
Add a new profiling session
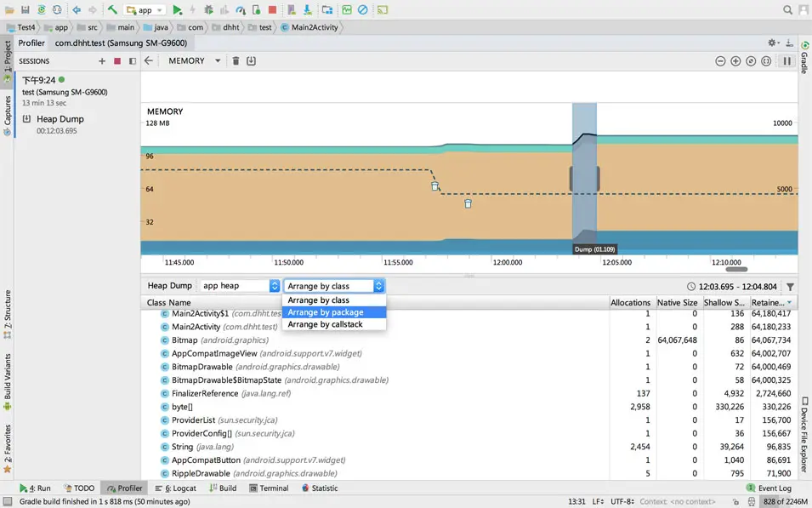tap(102, 61)
